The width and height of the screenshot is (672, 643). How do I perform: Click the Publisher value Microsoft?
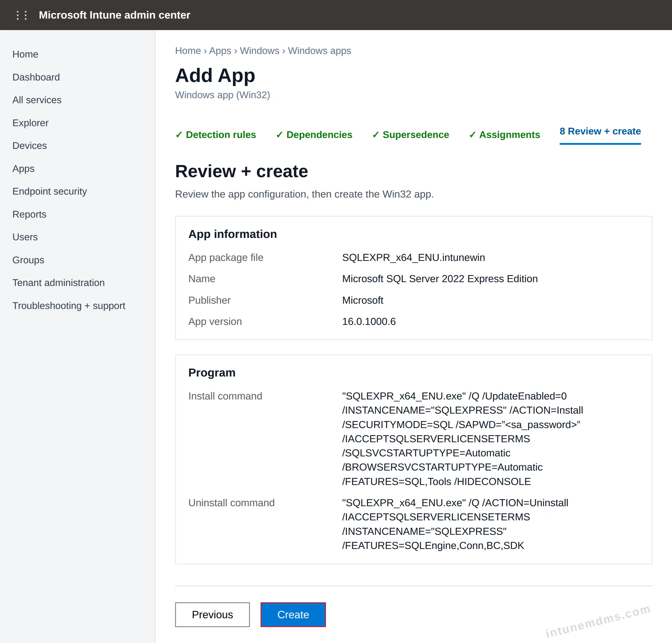point(363,300)
